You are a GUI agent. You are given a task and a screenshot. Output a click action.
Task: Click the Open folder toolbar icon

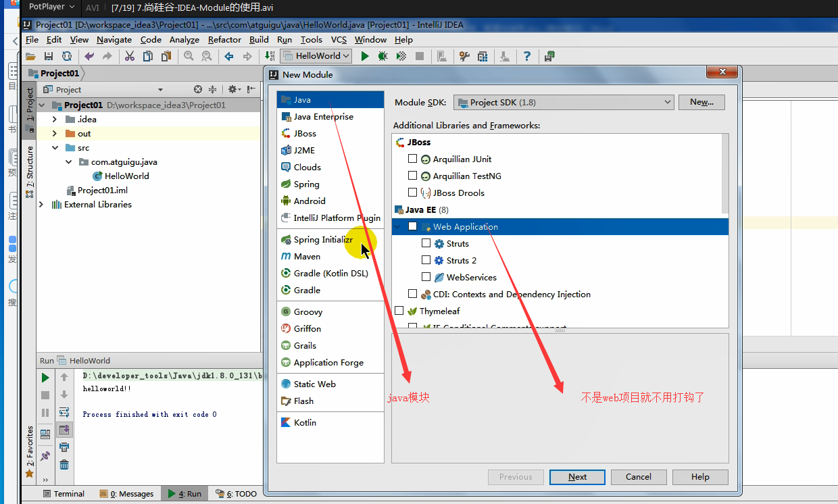[x=30, y=56]
